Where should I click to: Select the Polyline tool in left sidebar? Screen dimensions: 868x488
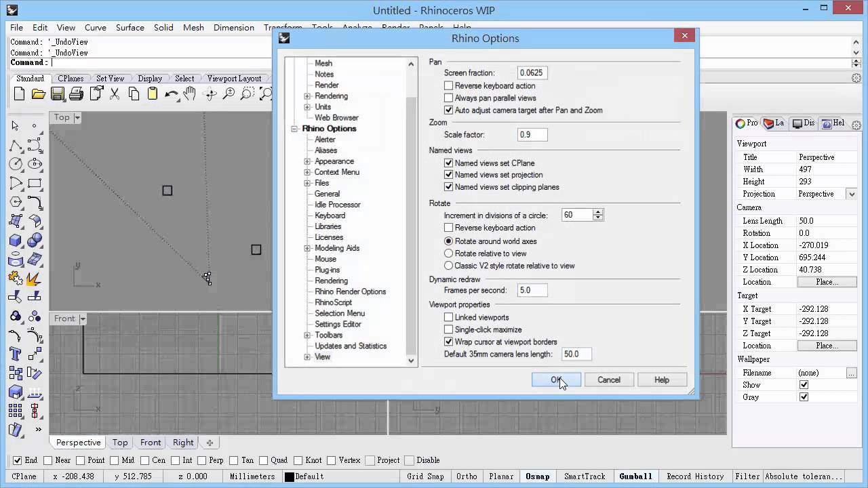[15, 145]
